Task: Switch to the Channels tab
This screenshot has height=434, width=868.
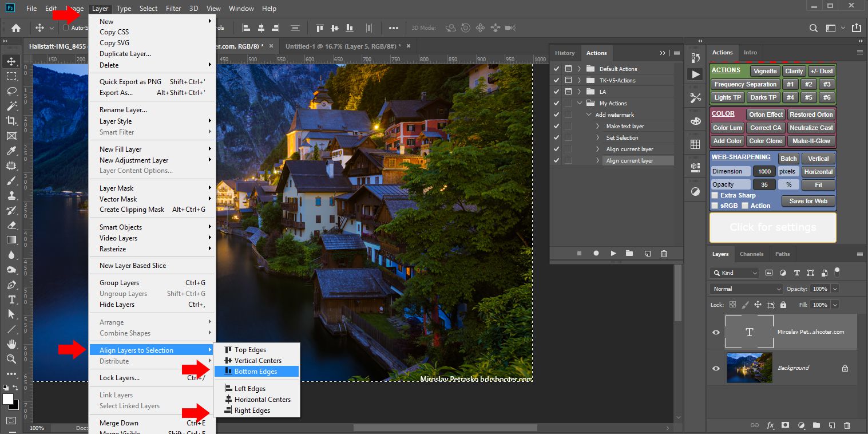Action: click(x=751, y=254)
